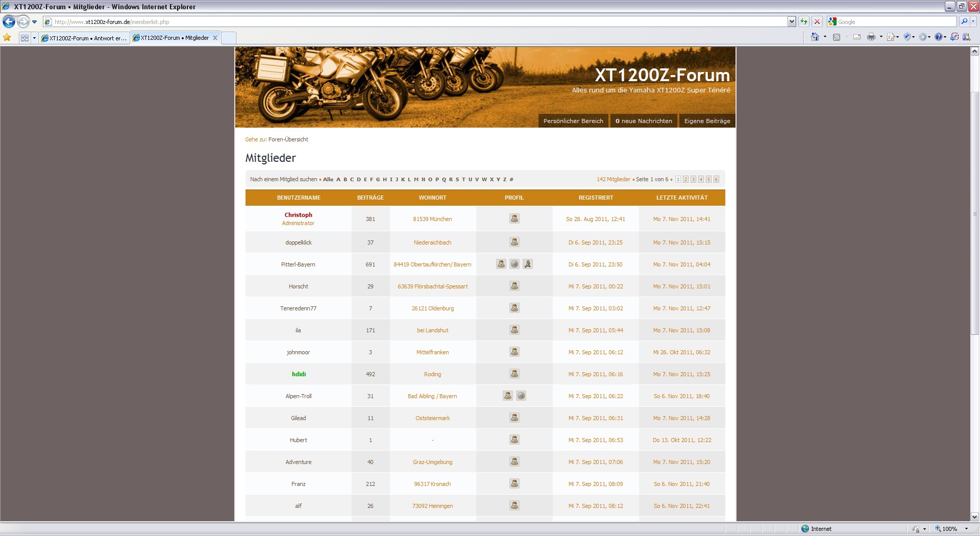980x536 pixels.
Task: Click the Refresh page icon
Action: pos(804,21)
